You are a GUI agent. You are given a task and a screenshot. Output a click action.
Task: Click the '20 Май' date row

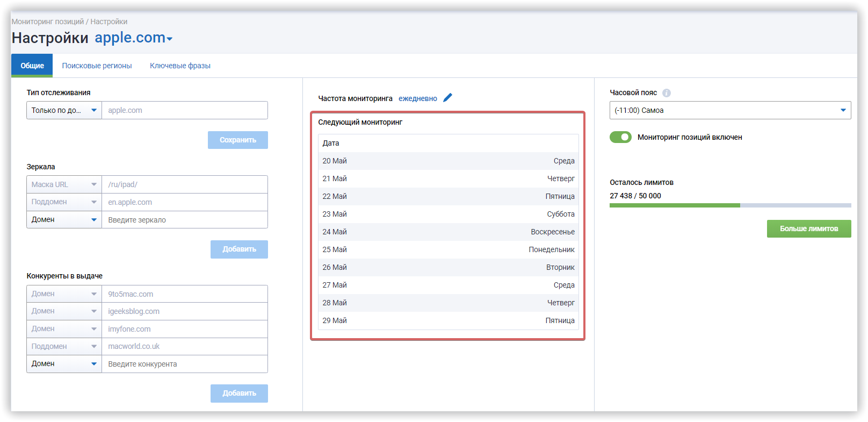[x=449, y=161]
